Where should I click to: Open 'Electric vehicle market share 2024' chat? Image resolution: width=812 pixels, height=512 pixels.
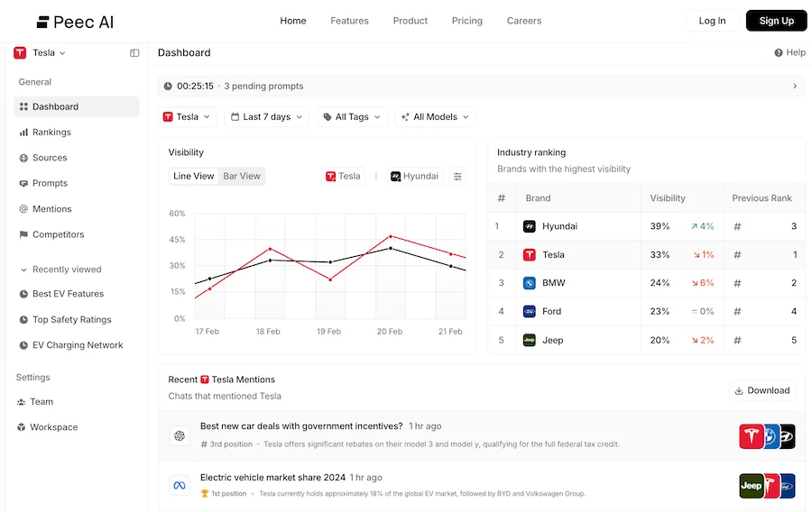point(272,478)
